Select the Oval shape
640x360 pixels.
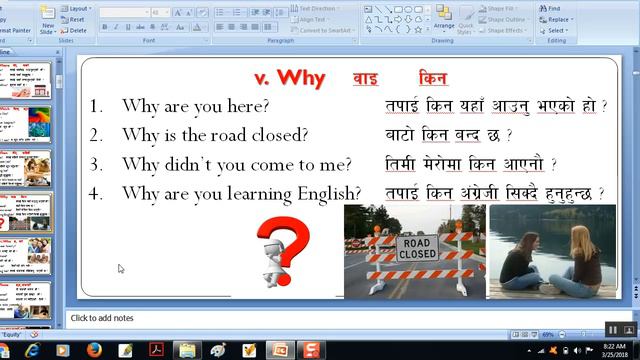[x=408, y=9]
